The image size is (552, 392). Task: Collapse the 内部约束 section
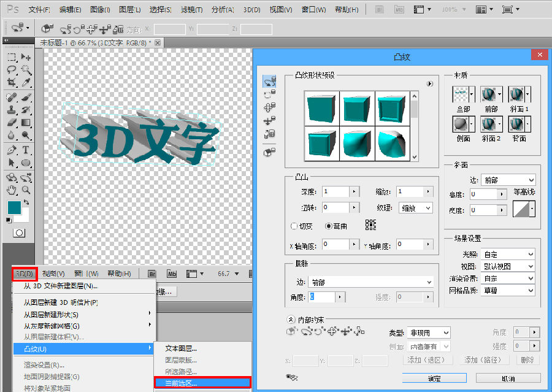point(291,320)
